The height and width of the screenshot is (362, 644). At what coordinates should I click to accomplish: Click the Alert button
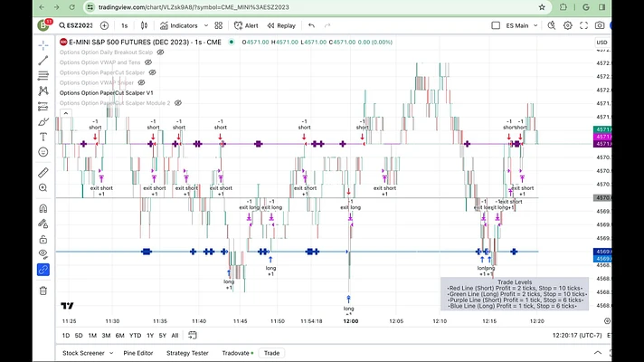(246, 25)
